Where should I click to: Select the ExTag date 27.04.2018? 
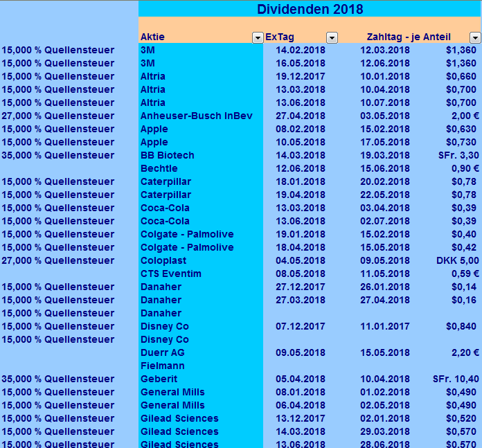click(x=301, y=116)
